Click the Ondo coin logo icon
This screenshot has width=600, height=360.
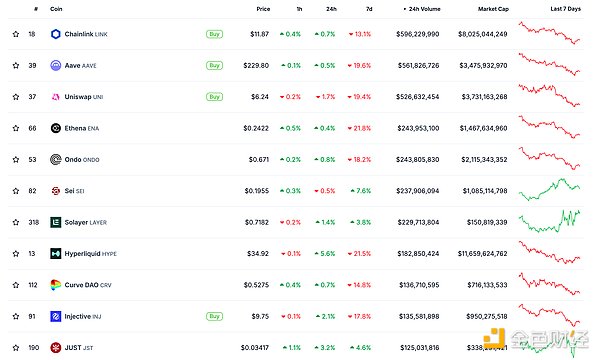[55, 160]
